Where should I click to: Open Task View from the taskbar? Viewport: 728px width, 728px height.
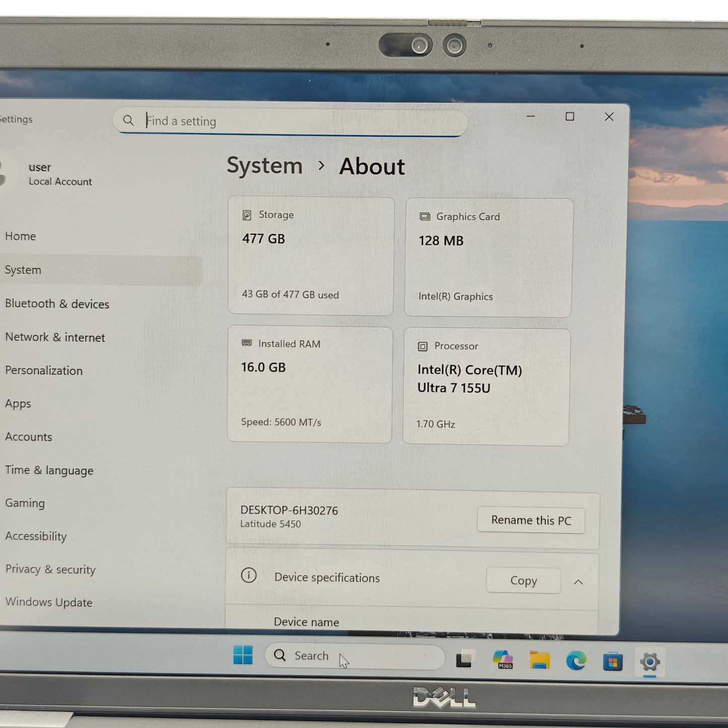click(x=465, y=658)
